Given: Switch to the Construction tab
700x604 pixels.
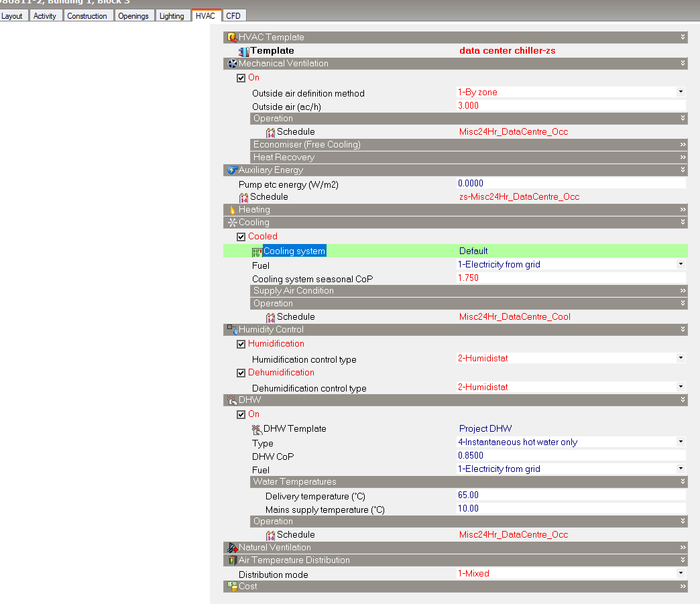Looking at the screenshot, I should pyautogui.click(x=87, y=16).
